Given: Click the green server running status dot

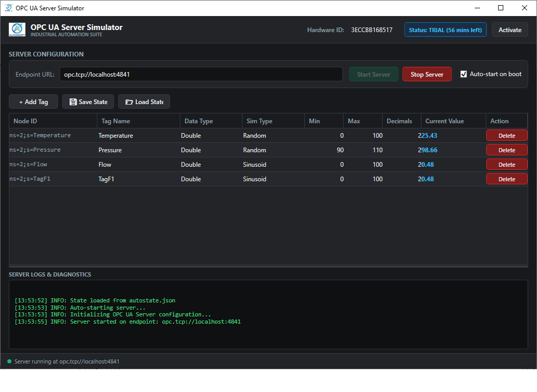Looking at the screenshot, I should click(9, 361).
